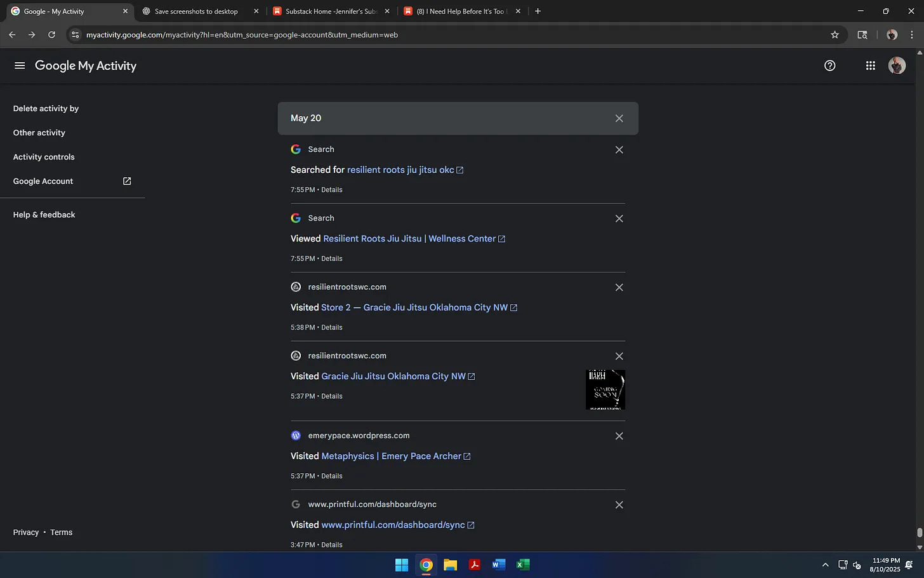Click the Google My Activity logo
This screenshot has width=924, height=578.
[86, 65]
